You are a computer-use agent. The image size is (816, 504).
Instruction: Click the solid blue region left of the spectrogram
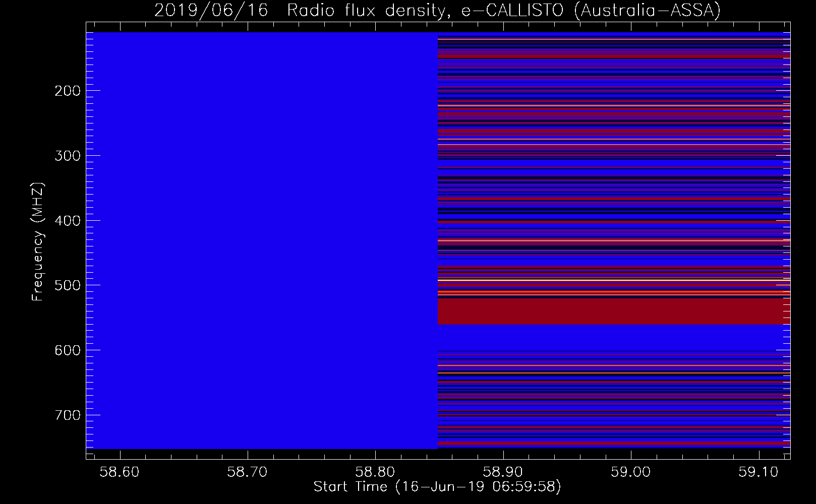pyautogui.click(x=262, y=241)
